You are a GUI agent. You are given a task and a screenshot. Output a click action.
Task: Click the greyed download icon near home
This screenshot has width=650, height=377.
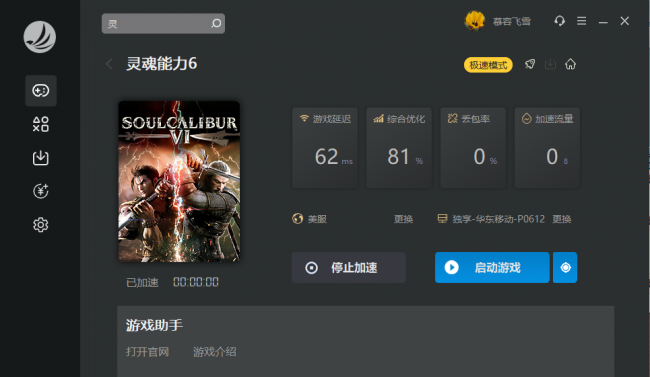click(550, 64)
